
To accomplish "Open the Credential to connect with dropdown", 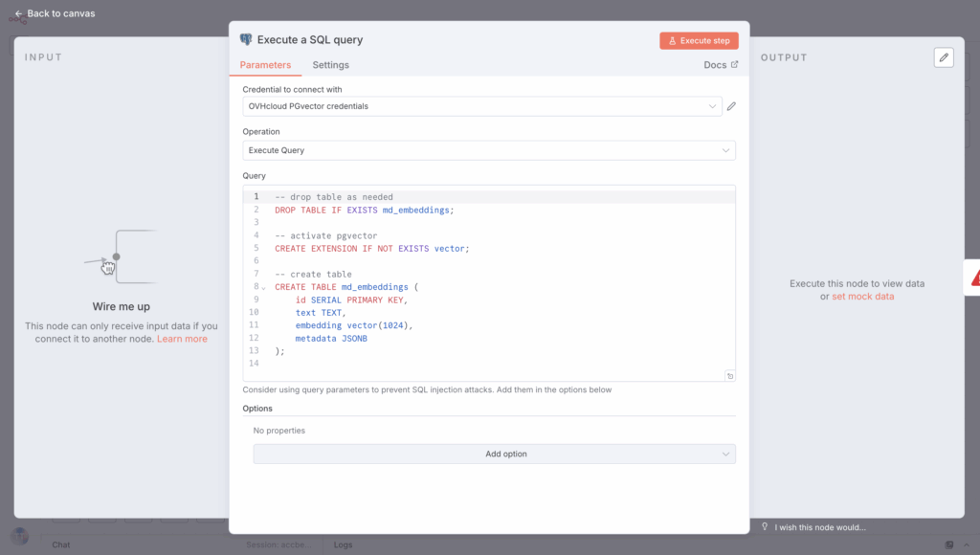I will [482, 106].
